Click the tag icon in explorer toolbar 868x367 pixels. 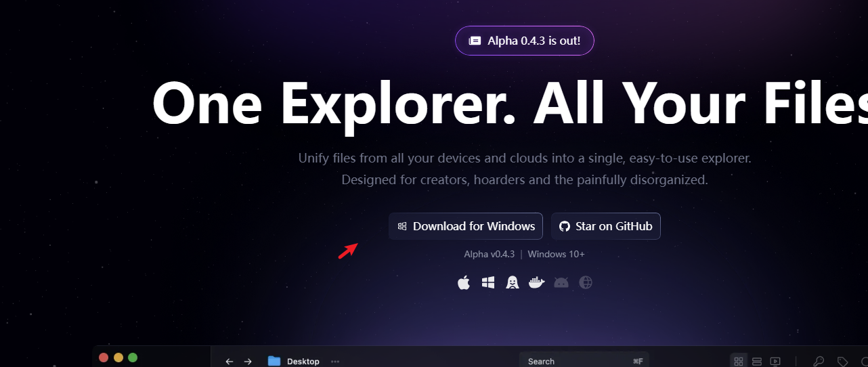coord(842,362)
